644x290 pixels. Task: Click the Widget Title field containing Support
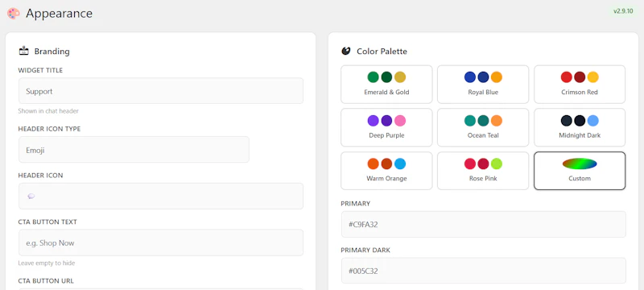(x=161, y=91)
